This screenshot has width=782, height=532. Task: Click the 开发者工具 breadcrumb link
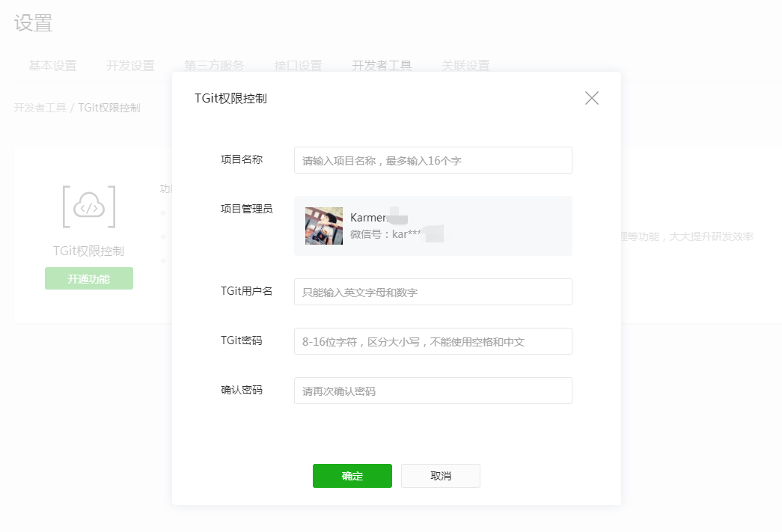(x=40, y=108)
